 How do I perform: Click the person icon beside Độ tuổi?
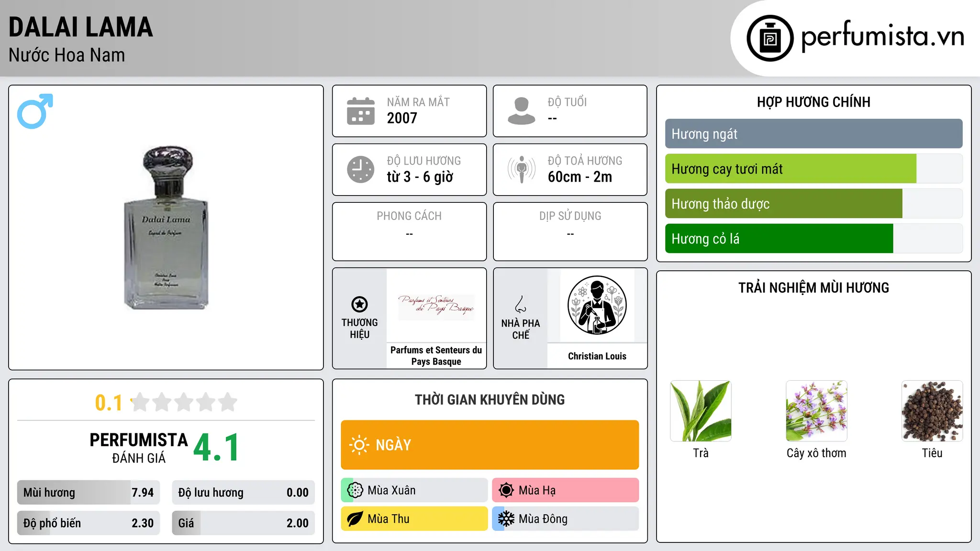[x=522, y=111]
